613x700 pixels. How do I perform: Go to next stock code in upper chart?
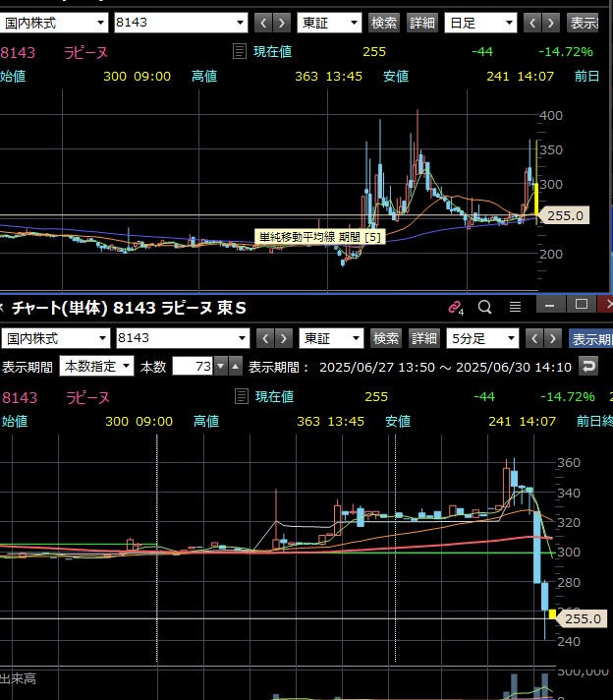pyautogui.click(x=281, y=23)
